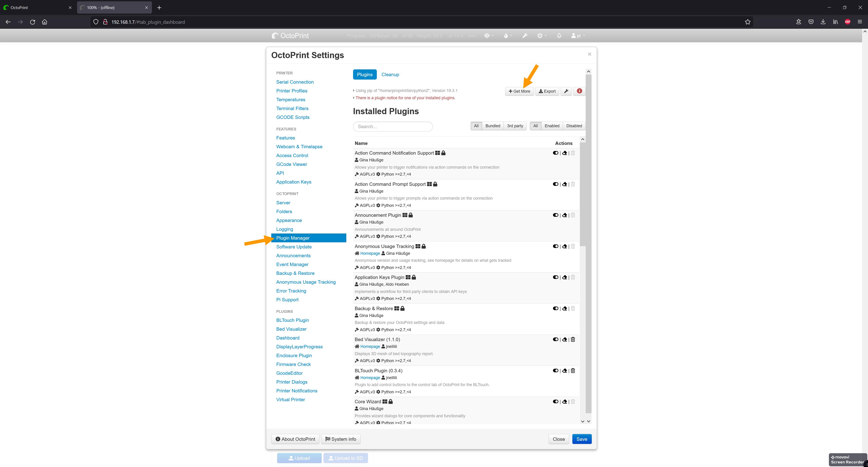Toggle Core Wizard plugin enabled
868x467 pixels.
[555, 402]
